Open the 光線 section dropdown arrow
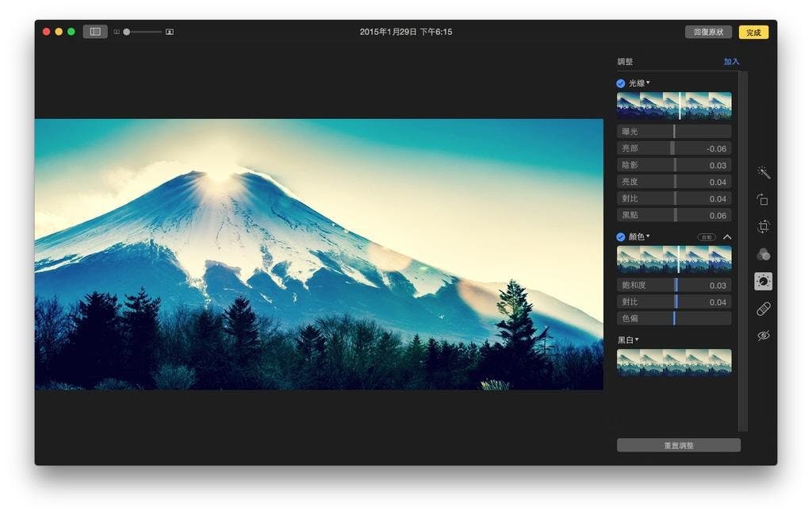Screen dimensions: 812x515 pos(648,83)
